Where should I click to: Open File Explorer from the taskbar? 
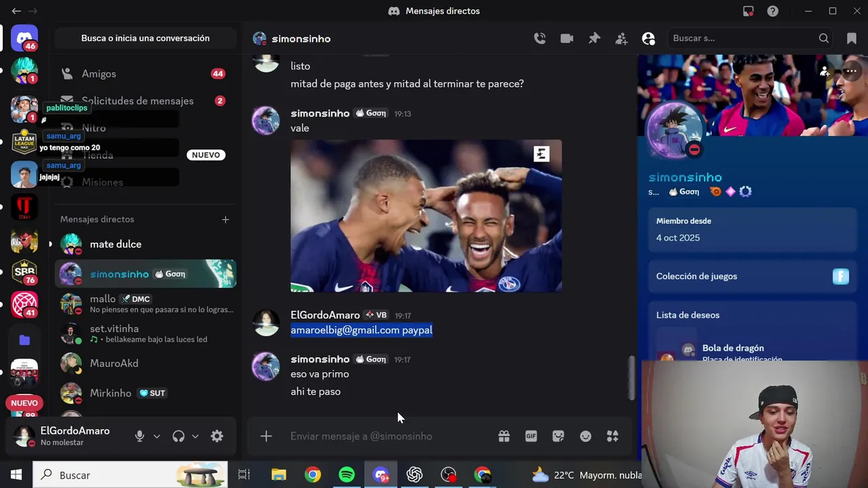(279, 475)
